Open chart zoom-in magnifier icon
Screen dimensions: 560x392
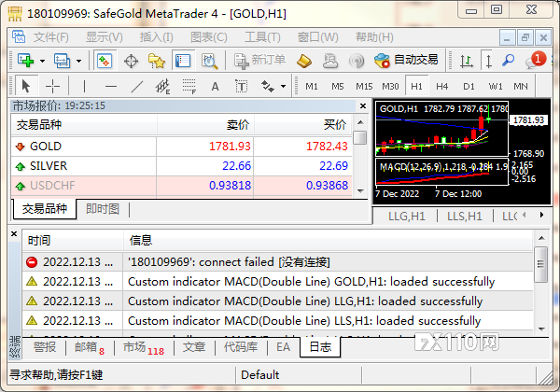click(509, 61)
